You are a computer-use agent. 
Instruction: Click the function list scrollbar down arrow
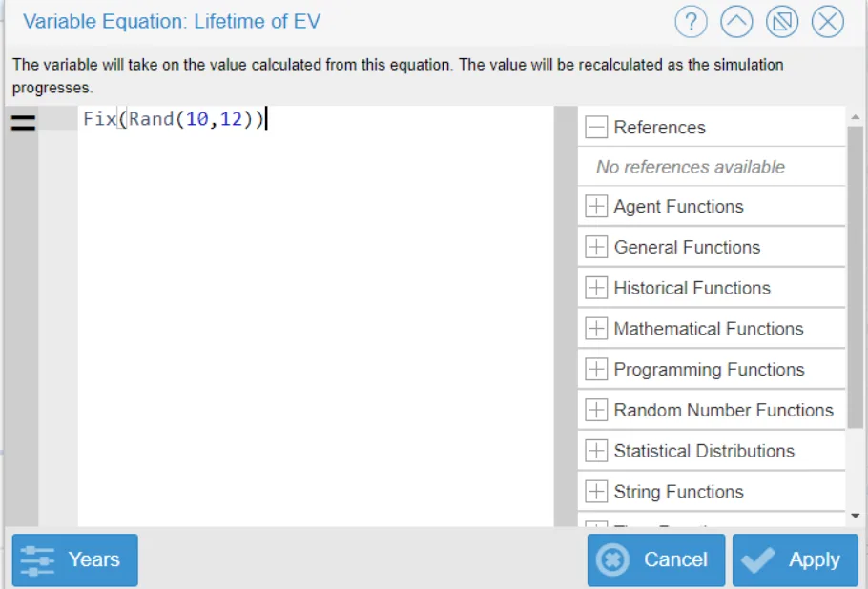pos(856,516)
